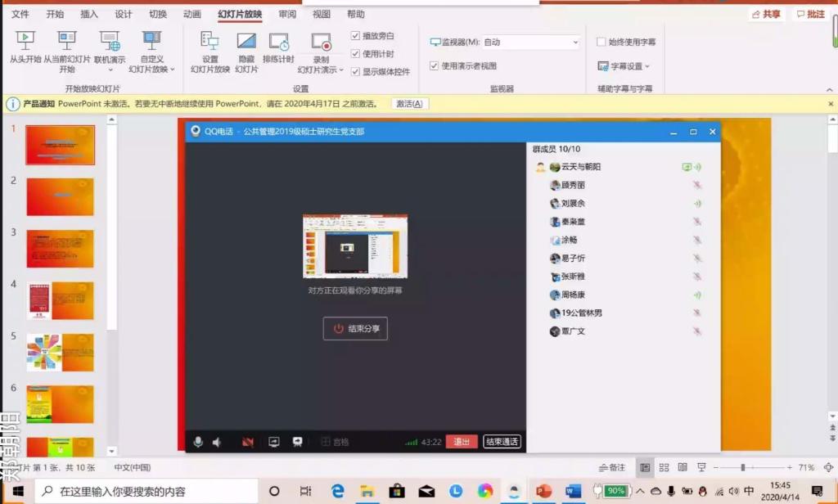
Task: Adjust the zoom slider handle
Action: click(x=742, y=468)
